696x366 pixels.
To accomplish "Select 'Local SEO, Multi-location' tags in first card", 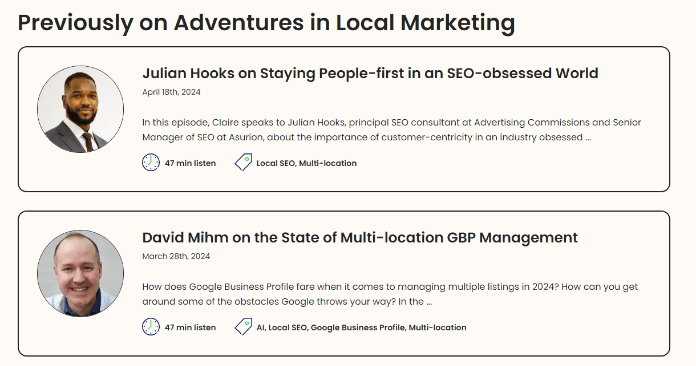I will [x=307, y=163].
